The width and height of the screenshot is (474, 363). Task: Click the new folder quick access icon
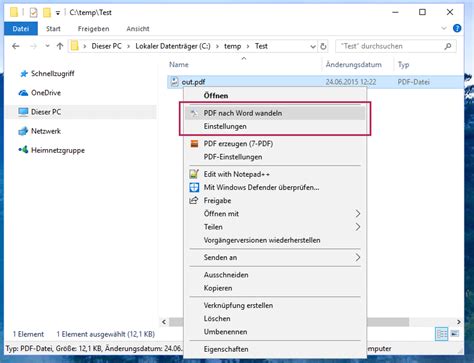point(47,13)
